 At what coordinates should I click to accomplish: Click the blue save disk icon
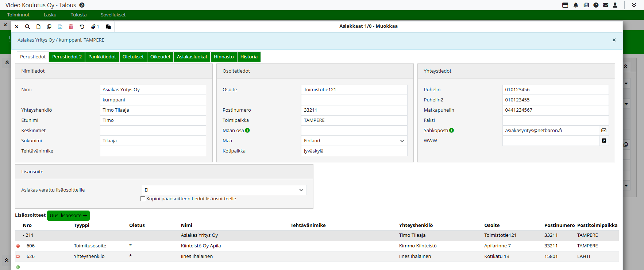[x=60, y=27]
